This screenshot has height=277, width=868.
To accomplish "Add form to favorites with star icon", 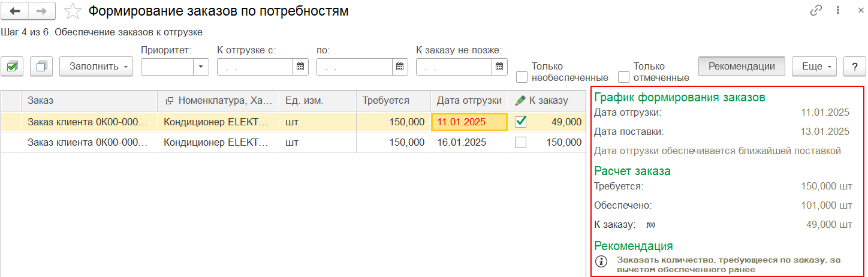I will (73, 11).
